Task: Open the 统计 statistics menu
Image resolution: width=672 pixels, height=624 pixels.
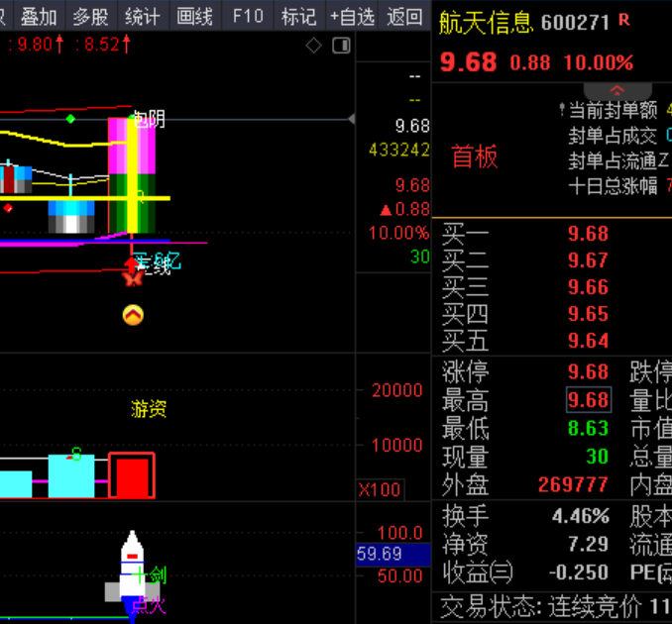Action: pos(143,17)
